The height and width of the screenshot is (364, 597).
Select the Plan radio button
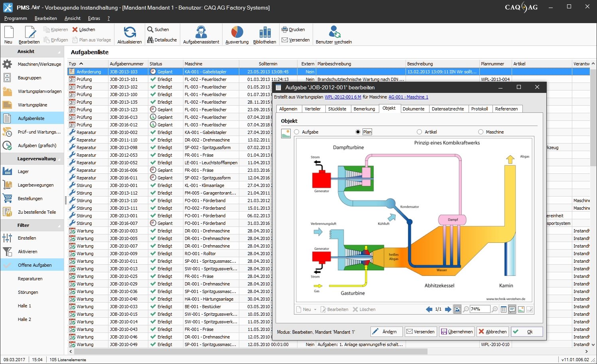point(358,132)
